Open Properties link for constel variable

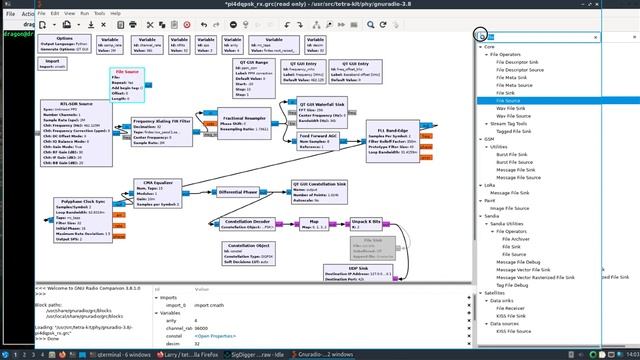pos(215,336)
